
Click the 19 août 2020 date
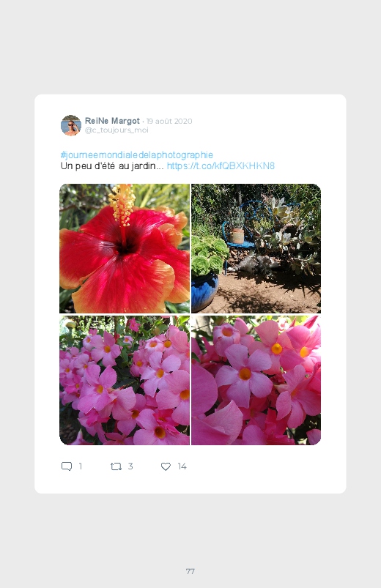pos(169,121)
